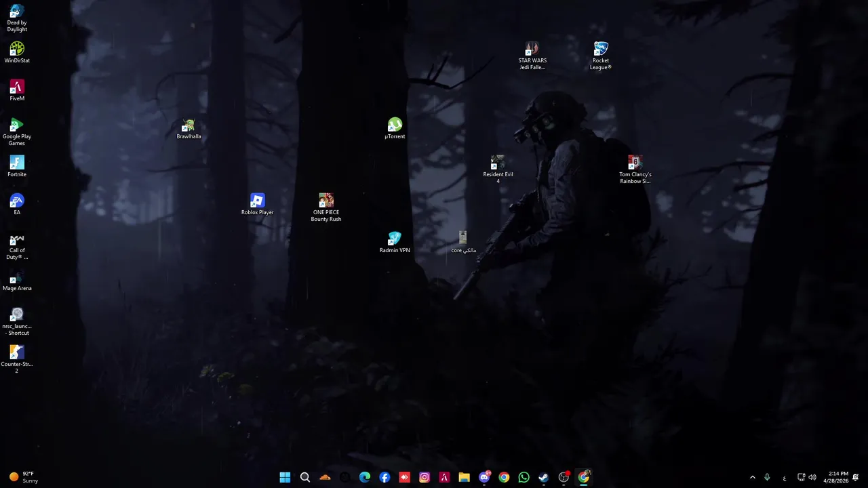868x488 pixels.
Task: Switch to active Chrome profile window
Action: click(583, 477)
